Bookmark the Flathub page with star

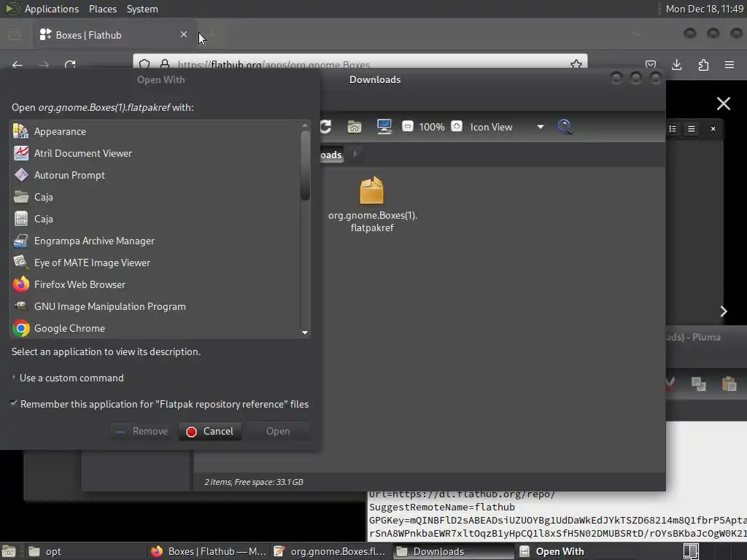pyautogui.click(x=576, y=64)
